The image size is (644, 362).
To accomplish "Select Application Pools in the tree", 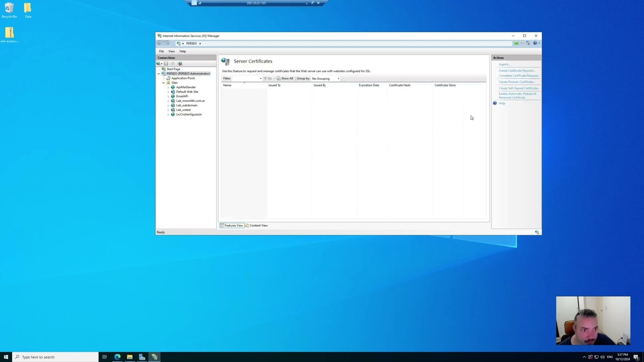I will coord(180,78).
